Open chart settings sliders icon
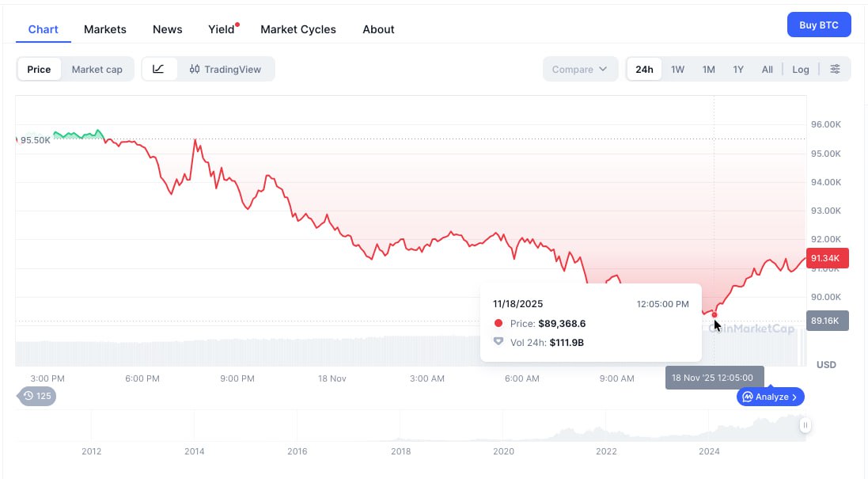Screen dimensions: 868x479 click(x=836, y=69)
